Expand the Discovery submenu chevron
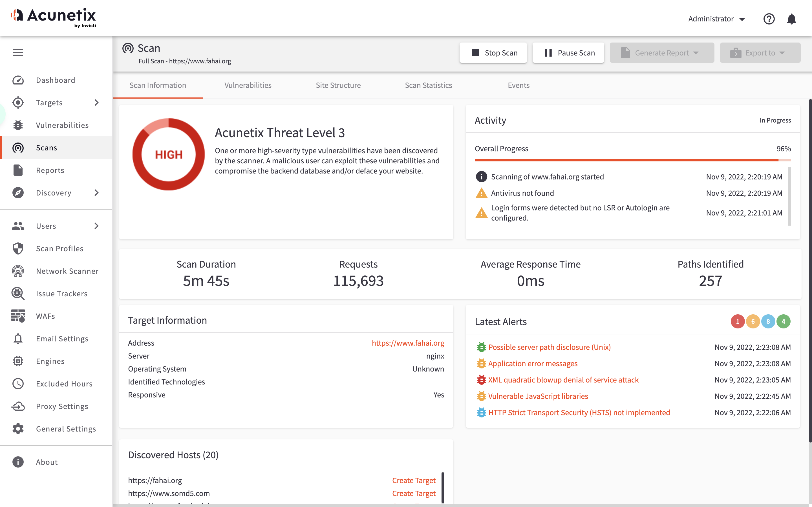Screen dimensions: 812x507 [x=97, y=193]
